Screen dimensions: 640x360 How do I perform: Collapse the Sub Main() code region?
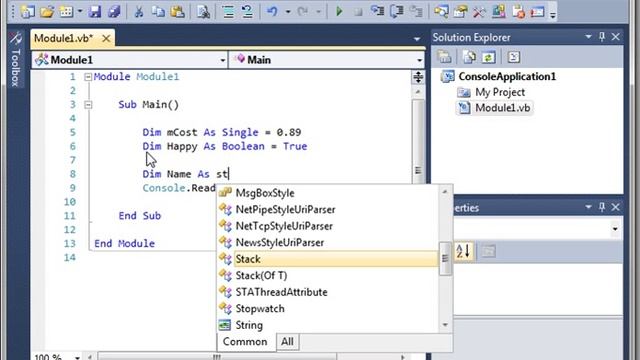88,105
